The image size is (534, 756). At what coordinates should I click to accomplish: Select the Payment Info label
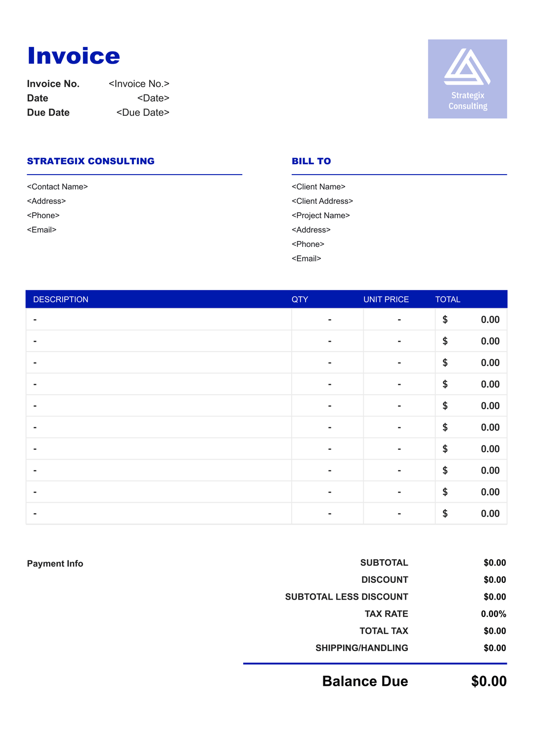(55, 564)
